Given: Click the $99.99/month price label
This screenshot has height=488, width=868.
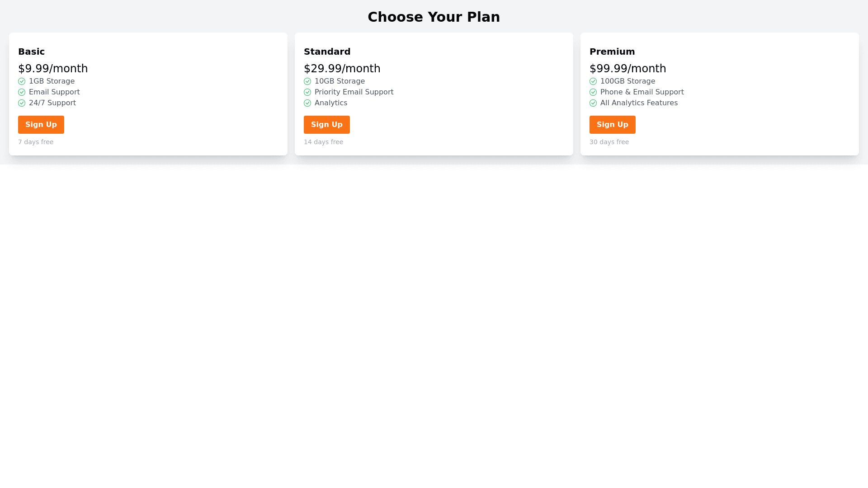Looking at the screenshot, I should (x=627, y=69).
